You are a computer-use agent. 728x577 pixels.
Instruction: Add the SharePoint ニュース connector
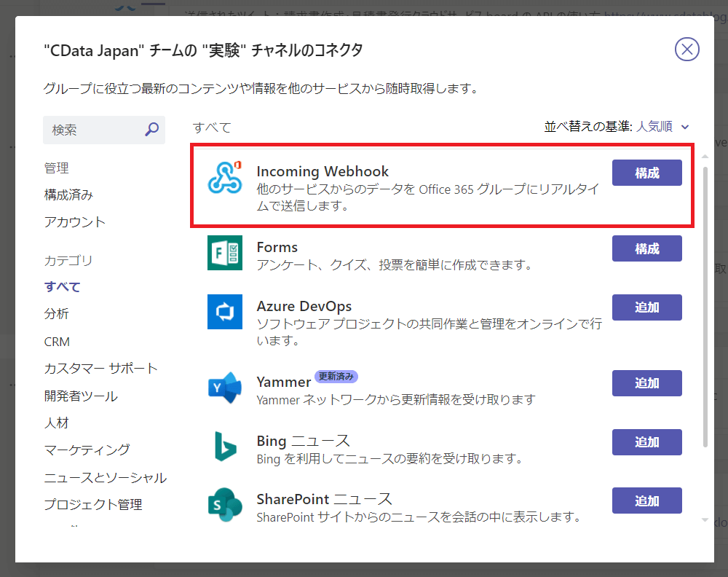(x=646, y=501)
